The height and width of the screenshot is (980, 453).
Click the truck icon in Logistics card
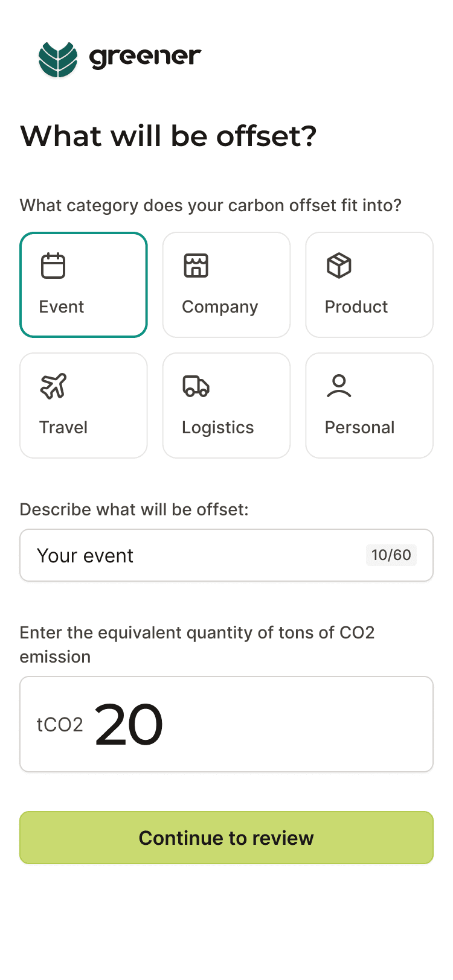click(x=196, y=386)
